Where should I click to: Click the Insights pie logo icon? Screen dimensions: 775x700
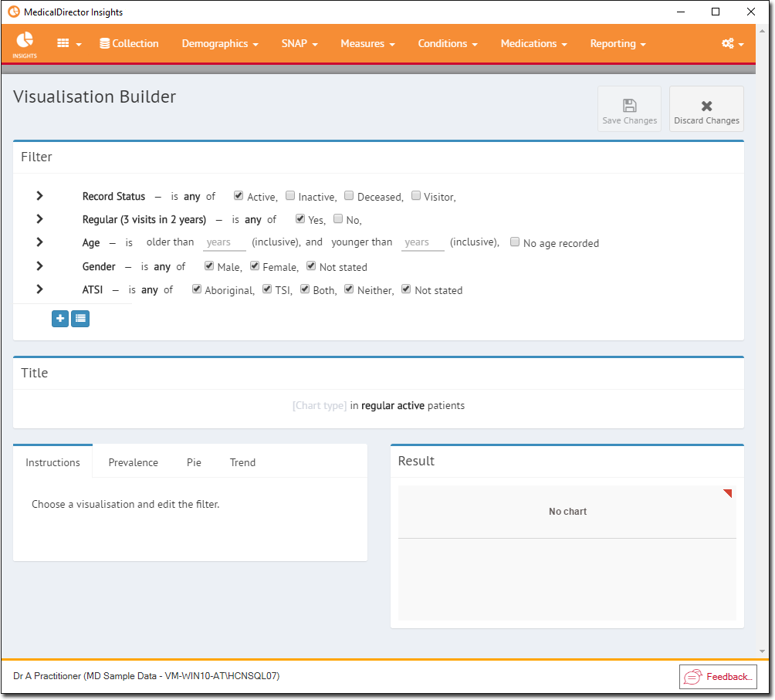(x=25, y=40)
